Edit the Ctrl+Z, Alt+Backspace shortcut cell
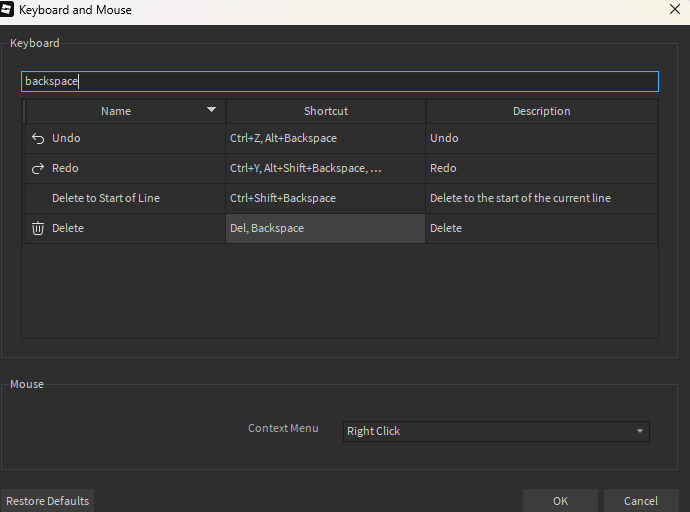The height and width of the screenshot is (512, 690). pos(325,138)
